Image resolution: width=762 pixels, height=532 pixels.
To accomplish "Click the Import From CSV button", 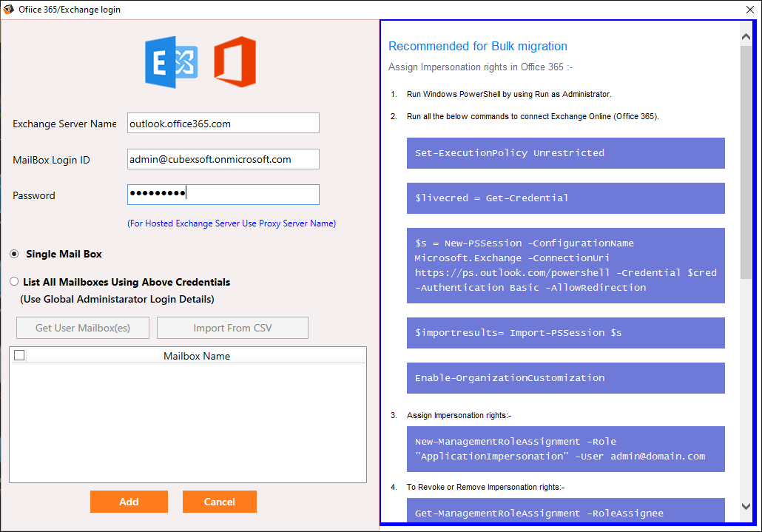I will [x=232, y=328].
